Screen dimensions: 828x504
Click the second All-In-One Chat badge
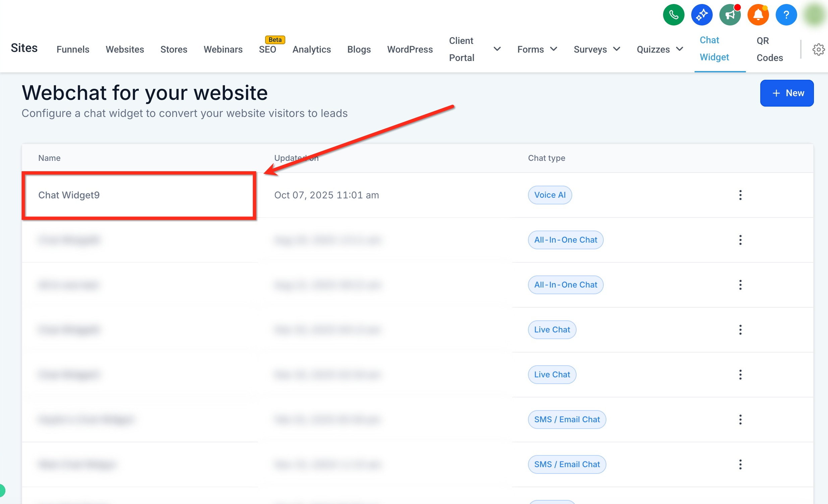tap(566, 285)
